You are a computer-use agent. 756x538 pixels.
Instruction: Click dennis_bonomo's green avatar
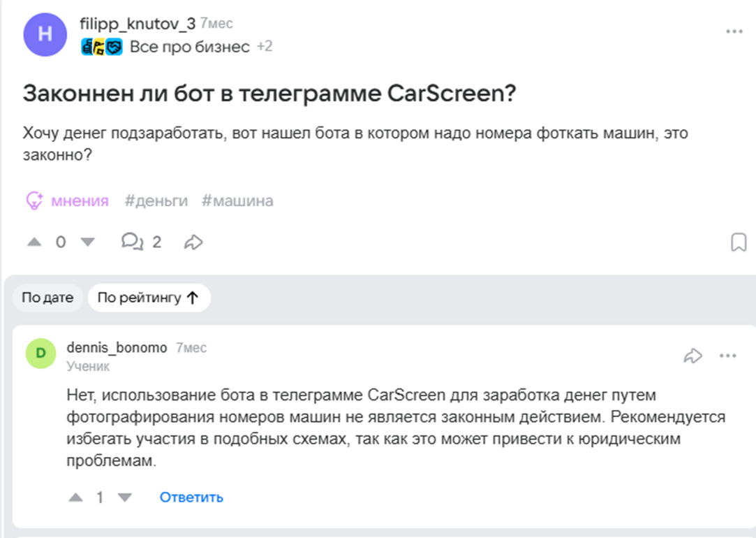40,353
